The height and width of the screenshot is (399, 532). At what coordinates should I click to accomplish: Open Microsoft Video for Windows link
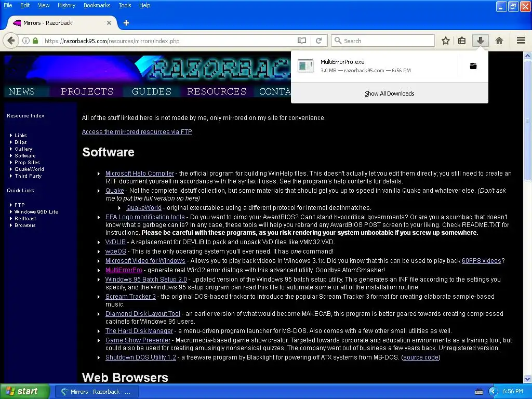145,261
